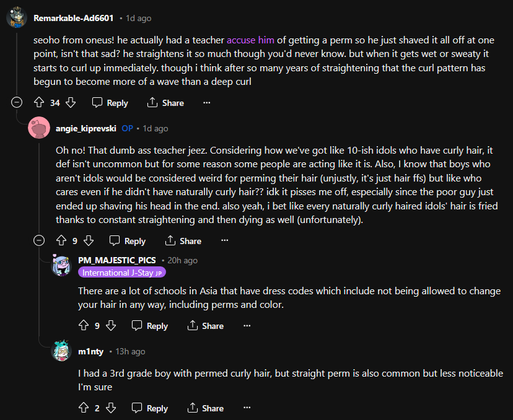Open angie_kiprevski's profile avatar
Viewport: 513px width, 420px height.
[x=40, y=128]
